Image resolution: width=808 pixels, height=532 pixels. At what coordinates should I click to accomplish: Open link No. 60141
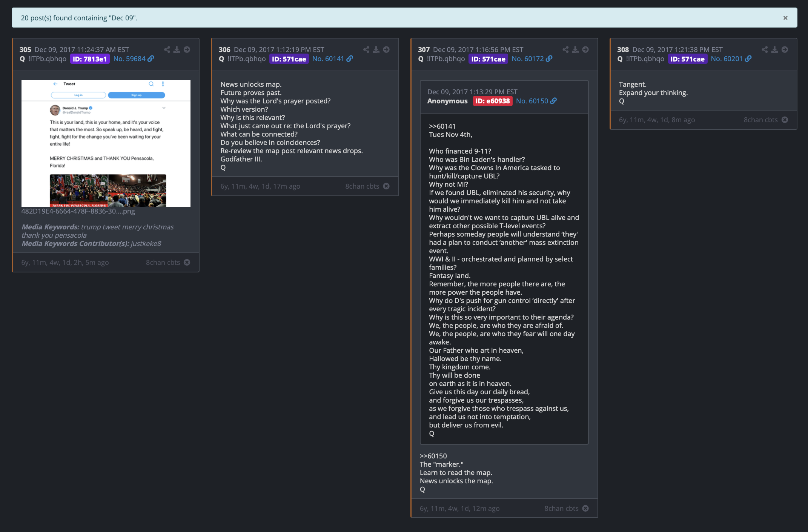click(328, 59)
